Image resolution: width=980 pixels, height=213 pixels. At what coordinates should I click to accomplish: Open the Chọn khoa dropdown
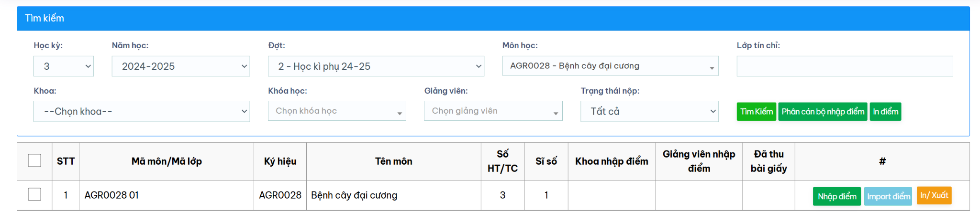pos(142,111)
